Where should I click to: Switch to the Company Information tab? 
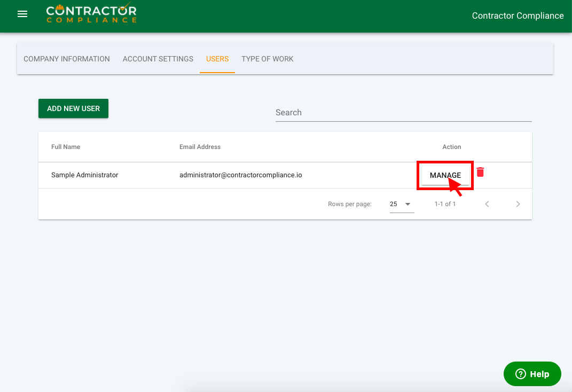point(67,59)
